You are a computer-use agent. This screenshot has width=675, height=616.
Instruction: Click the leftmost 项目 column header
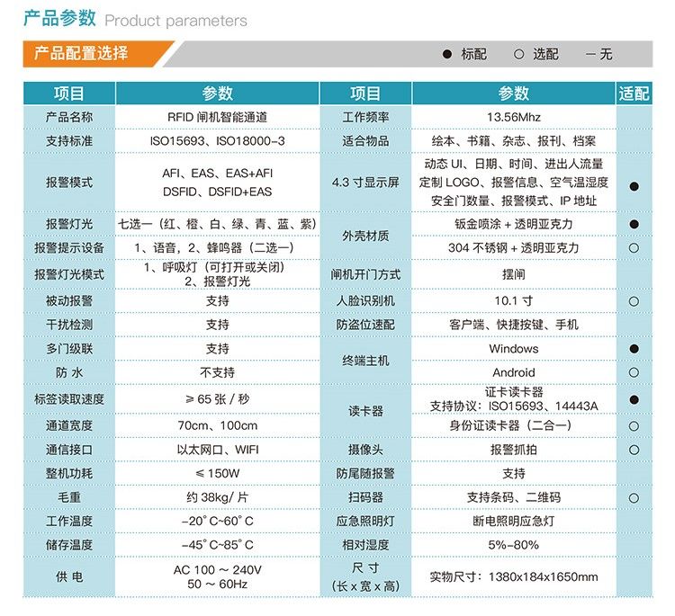(x=69, y=94)
